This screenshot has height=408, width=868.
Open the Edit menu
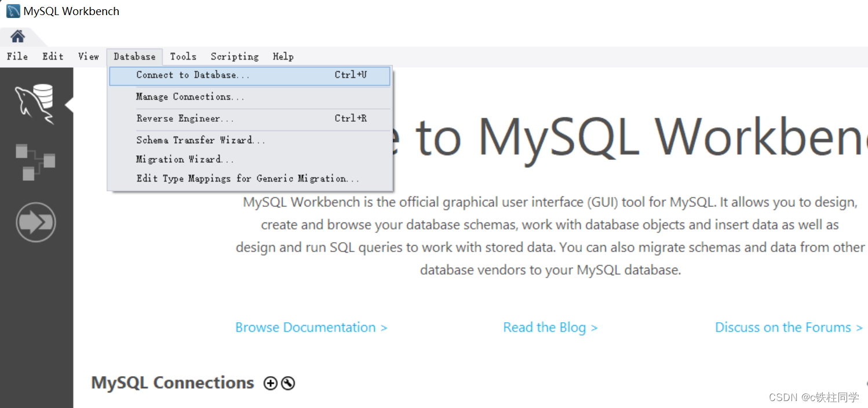[x=53, y=56]
